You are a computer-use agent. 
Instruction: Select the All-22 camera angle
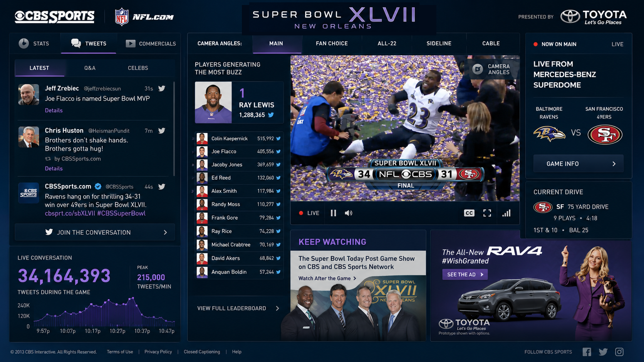tap(387, 43)
